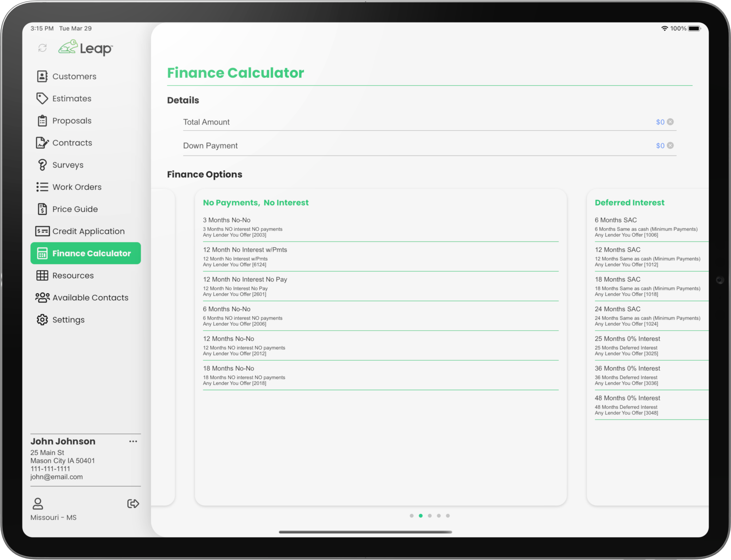Open Work Orders list icon
The width and height of the screenshot is (731, 560).
[x=42, y=187]
